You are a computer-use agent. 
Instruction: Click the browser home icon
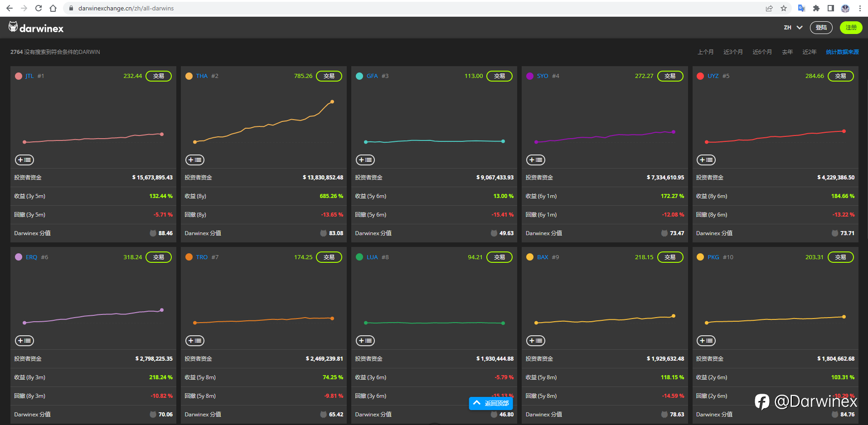53,8
